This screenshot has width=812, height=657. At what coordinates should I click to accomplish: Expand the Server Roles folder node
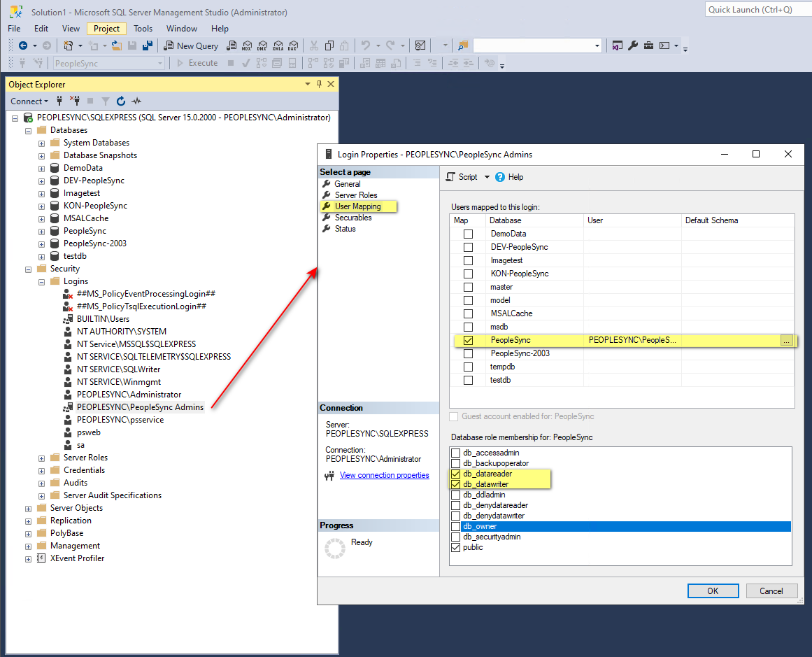[x=41, y=458]
